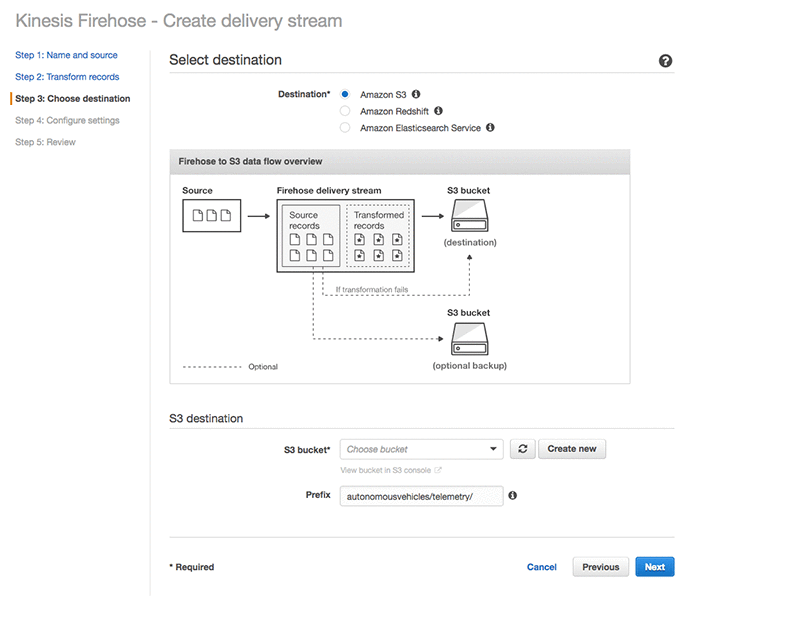
Task: Open the help question mark icon
Action: [x=665, y=61]
